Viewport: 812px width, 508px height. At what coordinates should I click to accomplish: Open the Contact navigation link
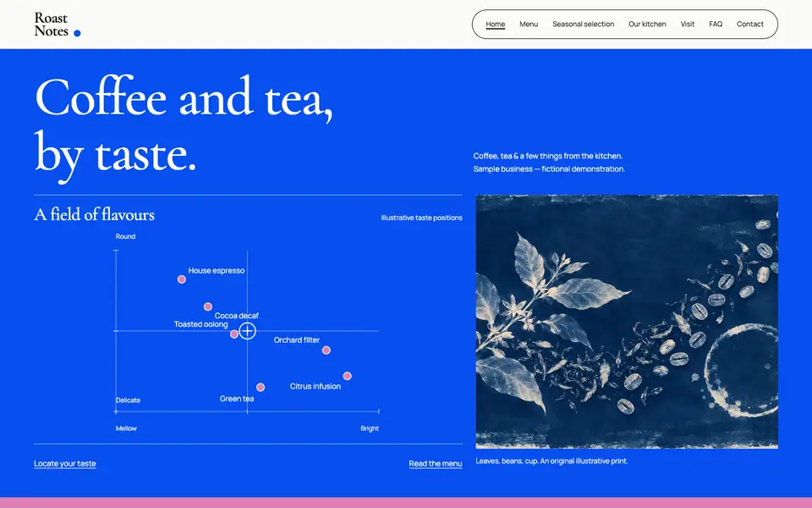point(750,24)
